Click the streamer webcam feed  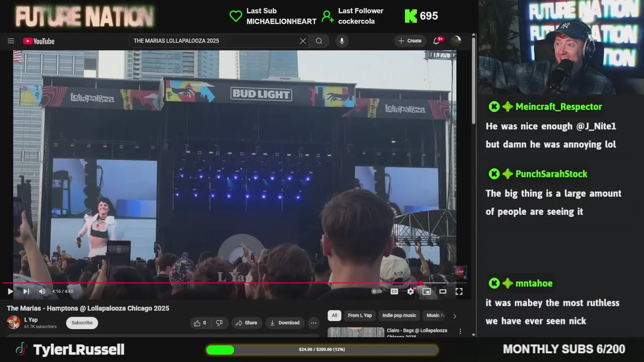pyautogui.click(x=561, y=47)
